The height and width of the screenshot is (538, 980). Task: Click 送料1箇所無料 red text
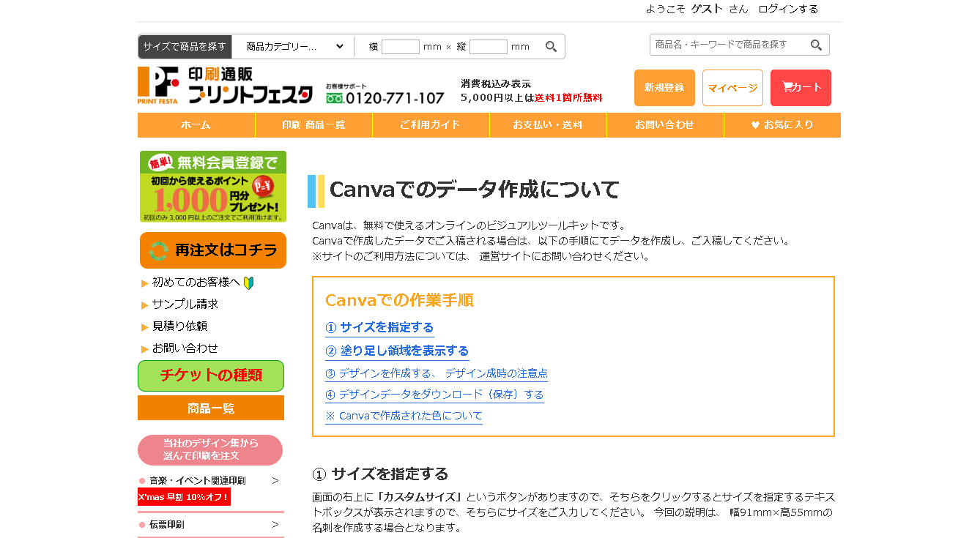click(568, 98)
